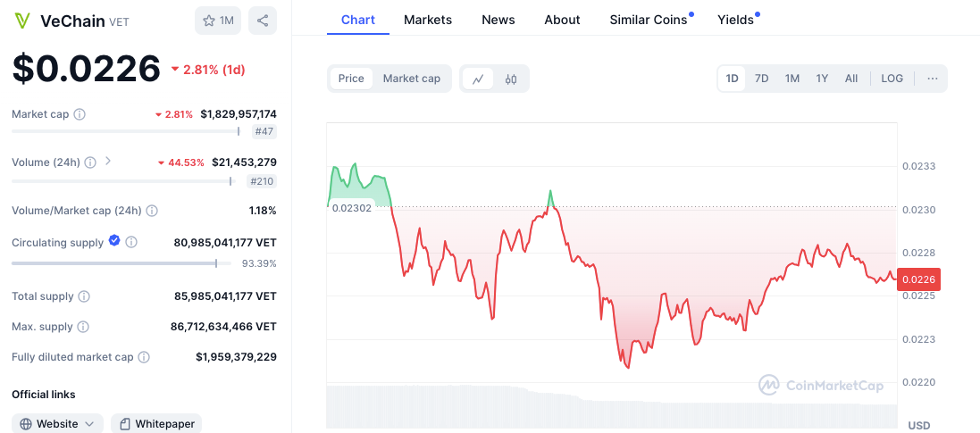Click the Circulating supply info icon
Viewport: 980px width, 433px height.
click(x=131, y=242)
